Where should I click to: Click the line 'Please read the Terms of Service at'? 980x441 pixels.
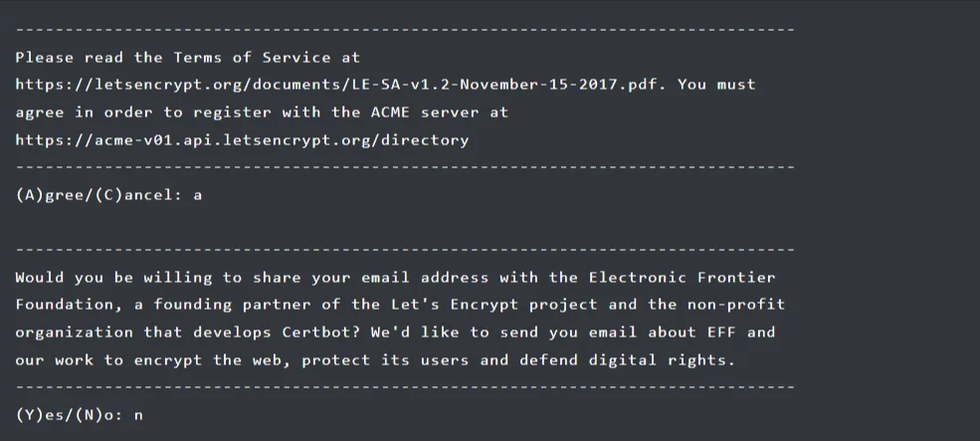coord(188,58)
